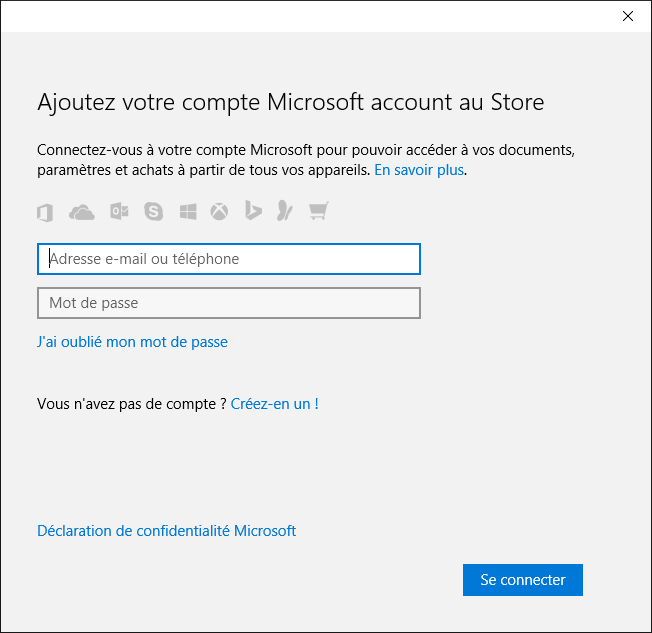The width and height of the screenshot is (652, 633).
Task: Focus the Adresse e-mail ou téléphone field
Action: coord(229,259)
